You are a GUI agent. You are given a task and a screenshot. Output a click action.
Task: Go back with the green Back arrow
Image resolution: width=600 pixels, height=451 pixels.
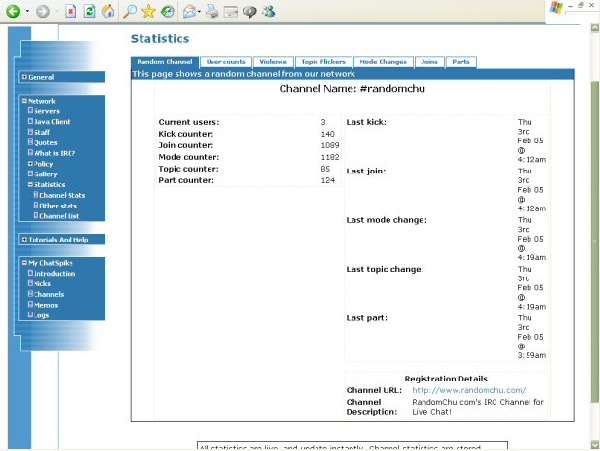(13, 11)
